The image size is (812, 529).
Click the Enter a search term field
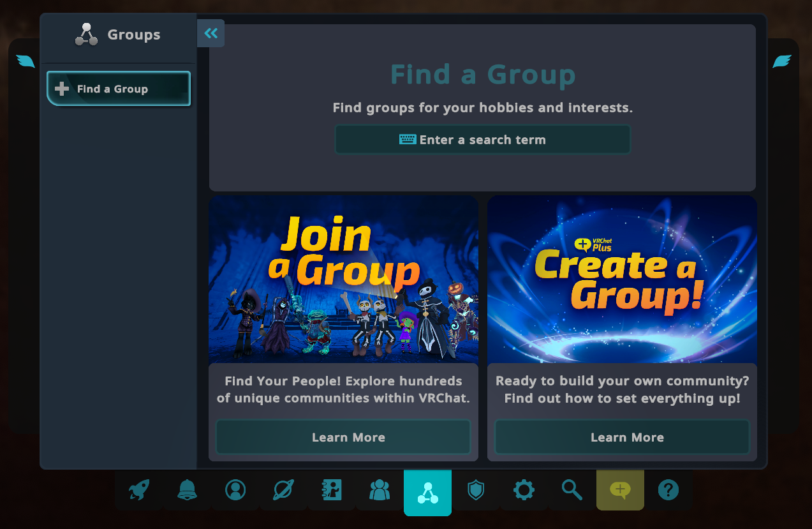[483, 140]
